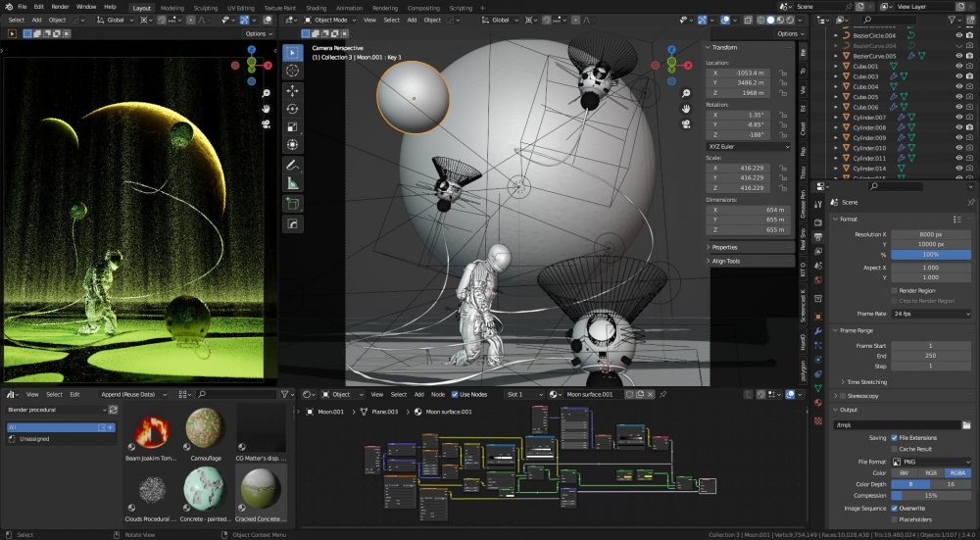Open the World properties tab icon
The height and width of the screenshot is (540, 980).
[x=818, y=280]
